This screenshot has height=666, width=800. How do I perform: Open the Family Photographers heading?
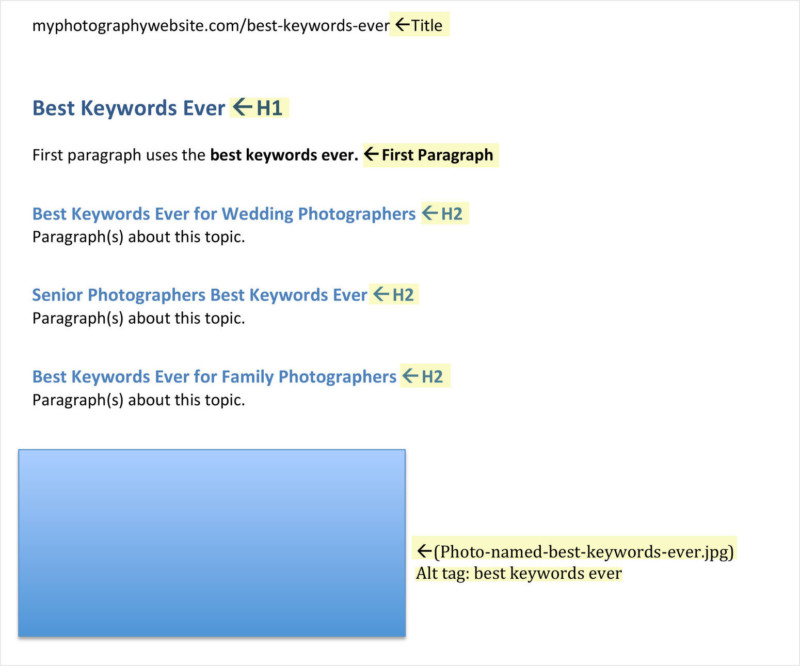tap(213, 376)
